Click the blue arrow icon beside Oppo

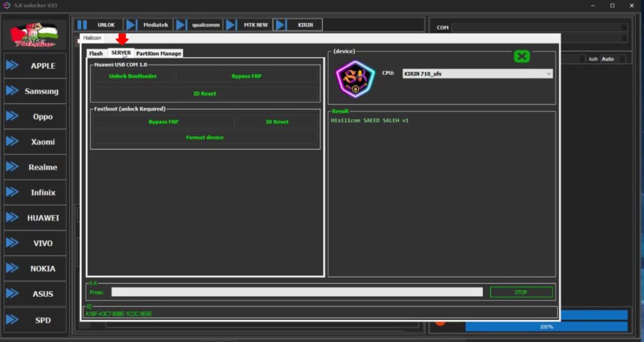[13, 116]
